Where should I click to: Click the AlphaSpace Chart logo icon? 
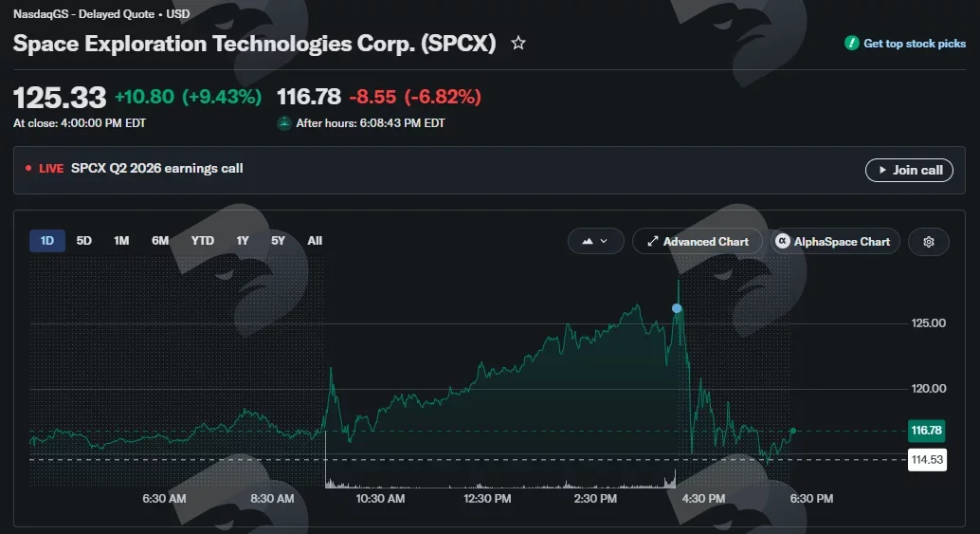click(783, 241)
